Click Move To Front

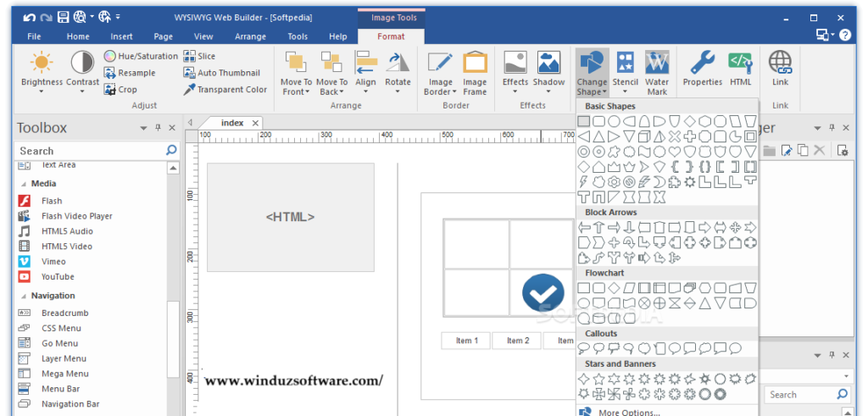(x=296, y=73)
